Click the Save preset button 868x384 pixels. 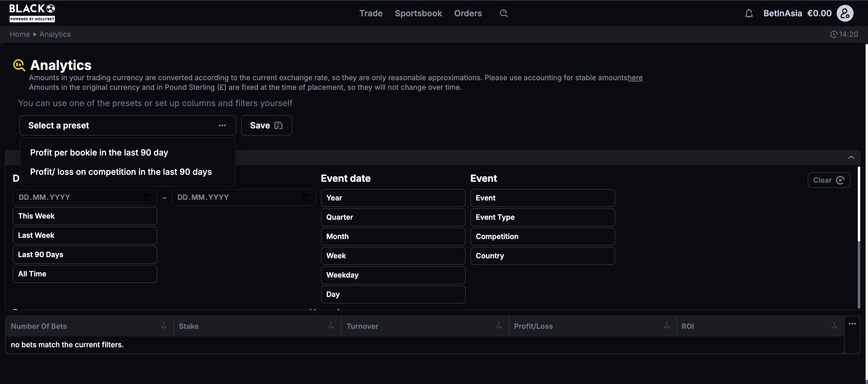[x=266, y=125]
